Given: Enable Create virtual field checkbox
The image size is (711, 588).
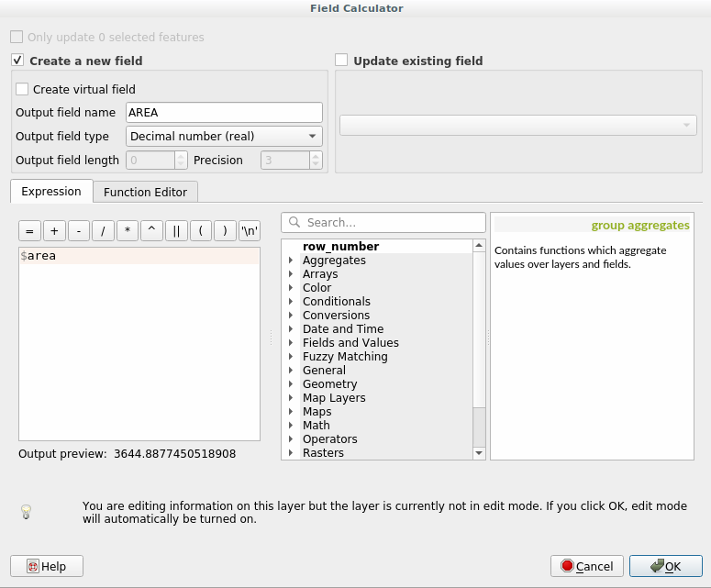Looking at the screenshot, I should point(22,89).
